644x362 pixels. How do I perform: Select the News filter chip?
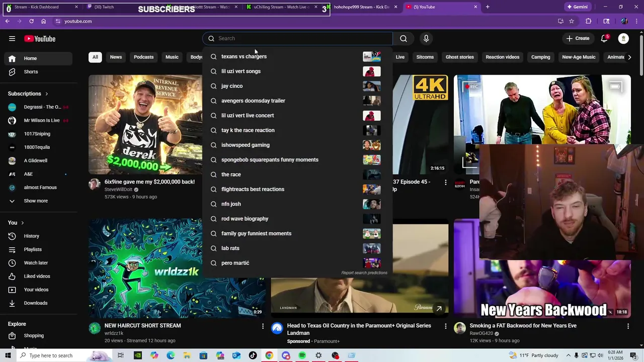pos(116,57)
